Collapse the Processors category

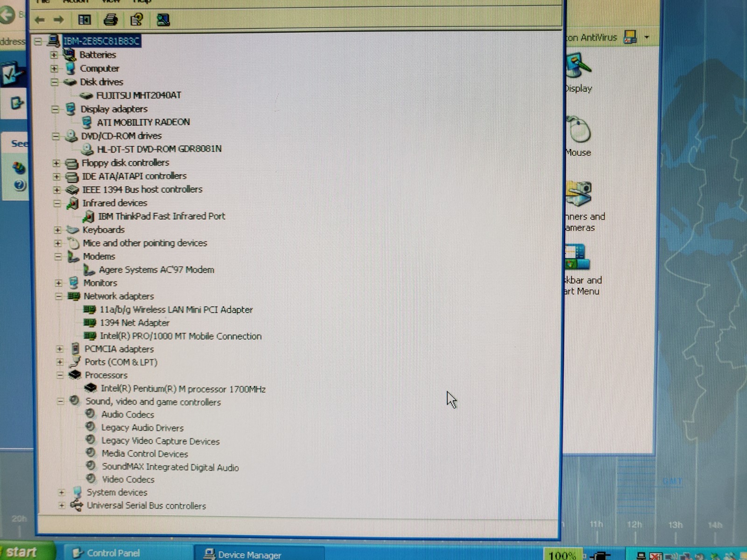(60, 375)
